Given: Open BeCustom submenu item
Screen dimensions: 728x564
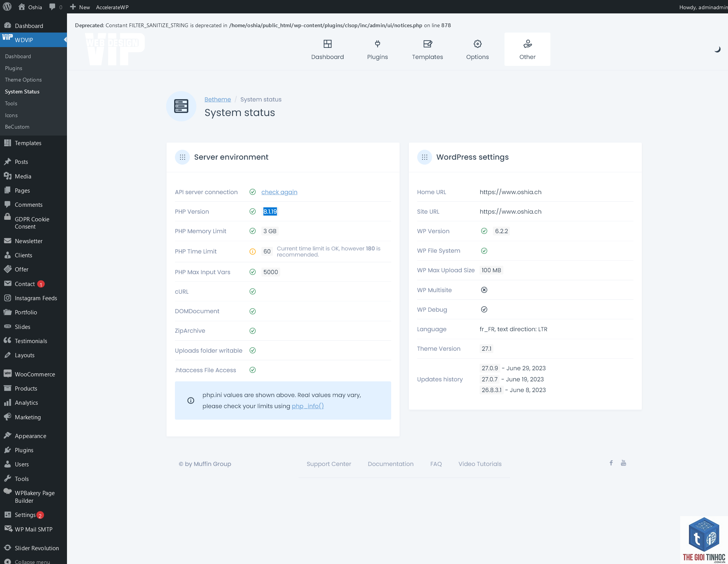Looking at the screenshot, I should [17, 127].
